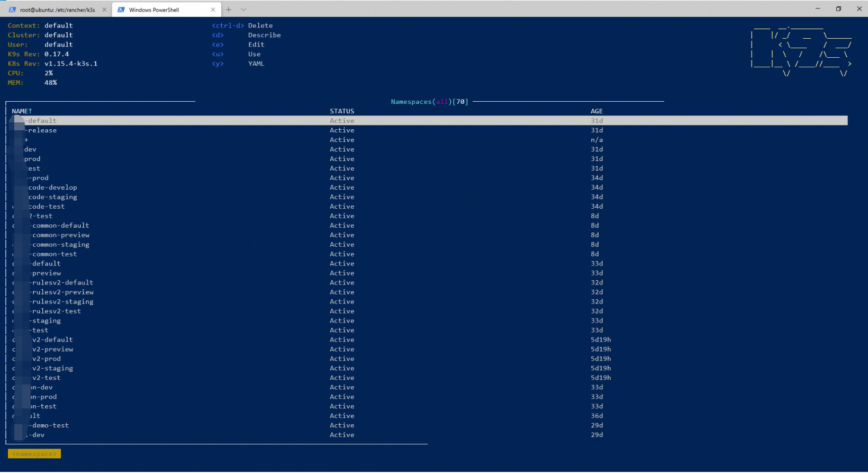Click the <d> Describe shortcut hint
868x473 pixels.
click(x=246, y=35)
